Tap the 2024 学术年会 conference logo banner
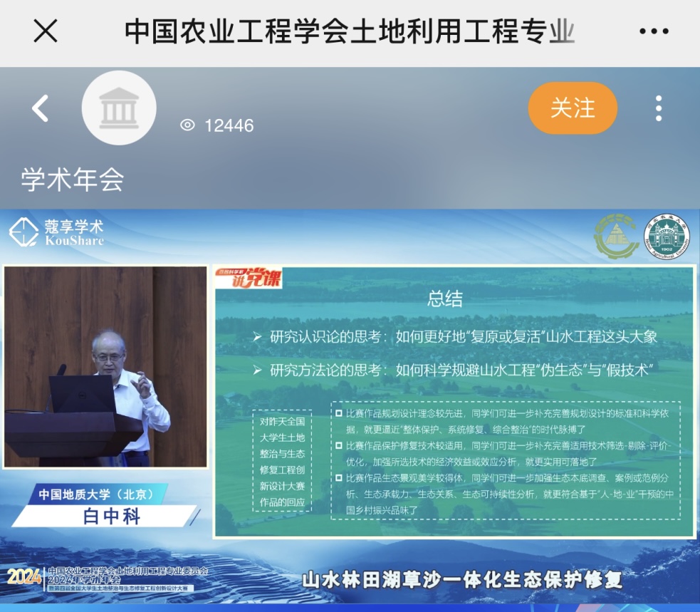Screen dimensions: 700x612 (107, 579)
